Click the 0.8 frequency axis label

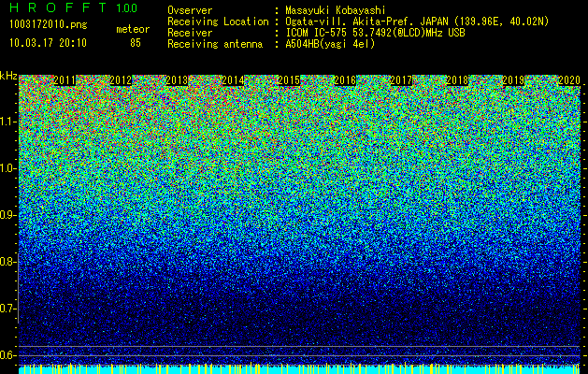(7, 262)
